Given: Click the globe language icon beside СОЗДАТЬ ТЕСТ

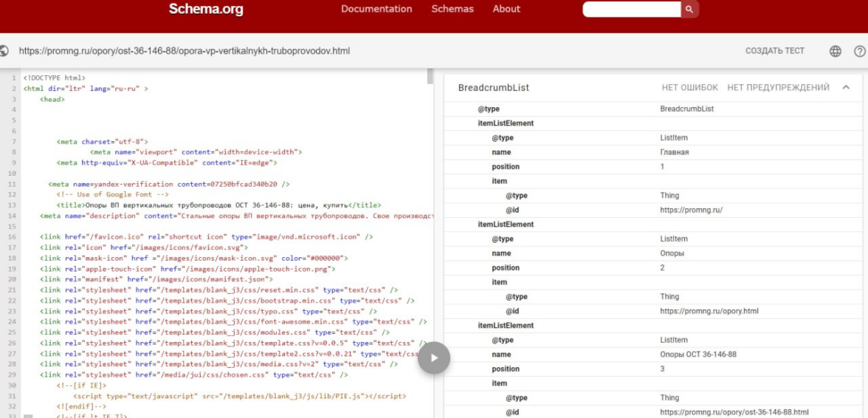Looking at the screenshot, I should click(x=836, y=51).
